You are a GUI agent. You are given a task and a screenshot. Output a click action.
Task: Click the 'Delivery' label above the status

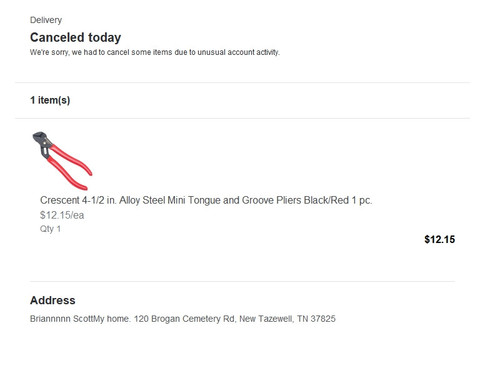(46, 20)
